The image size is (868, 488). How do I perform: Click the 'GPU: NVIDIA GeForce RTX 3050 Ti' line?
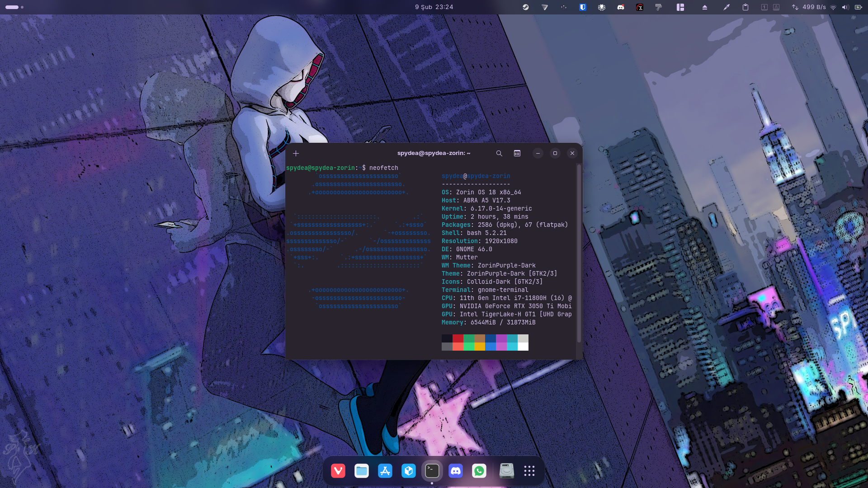click(x=507, y=306)
